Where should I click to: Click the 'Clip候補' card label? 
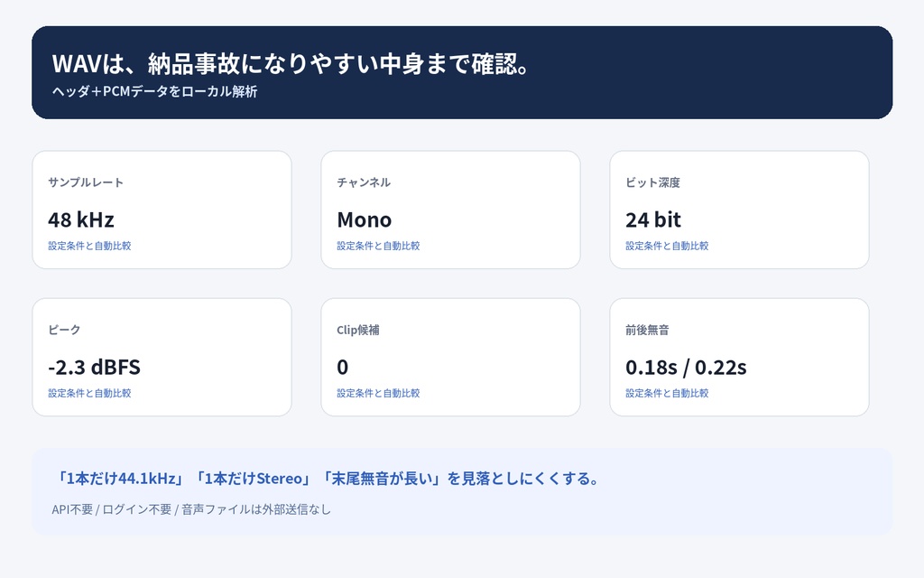[x=357, y=330]
